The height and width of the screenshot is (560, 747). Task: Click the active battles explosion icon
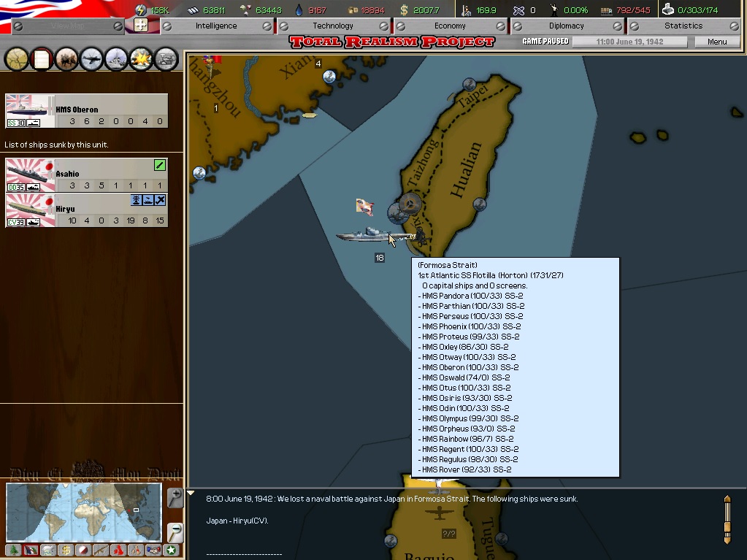tap(141, 59)
